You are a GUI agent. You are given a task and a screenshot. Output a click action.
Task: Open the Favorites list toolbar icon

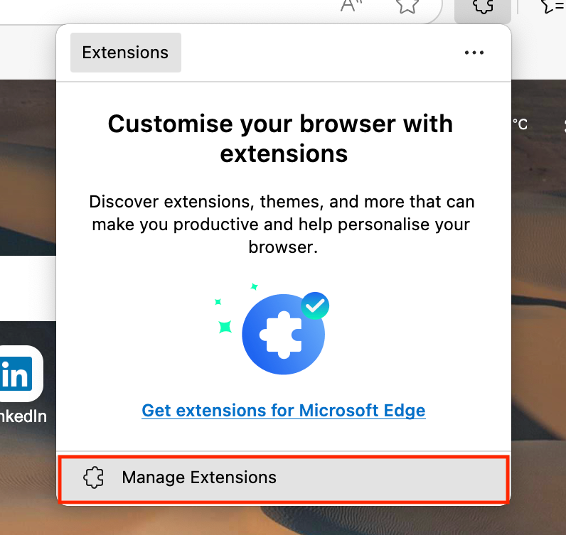click(553, 6)
